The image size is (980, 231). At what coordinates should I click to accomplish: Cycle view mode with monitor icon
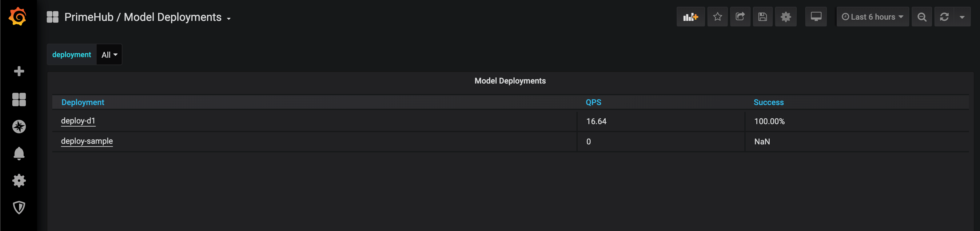point(816,17)
